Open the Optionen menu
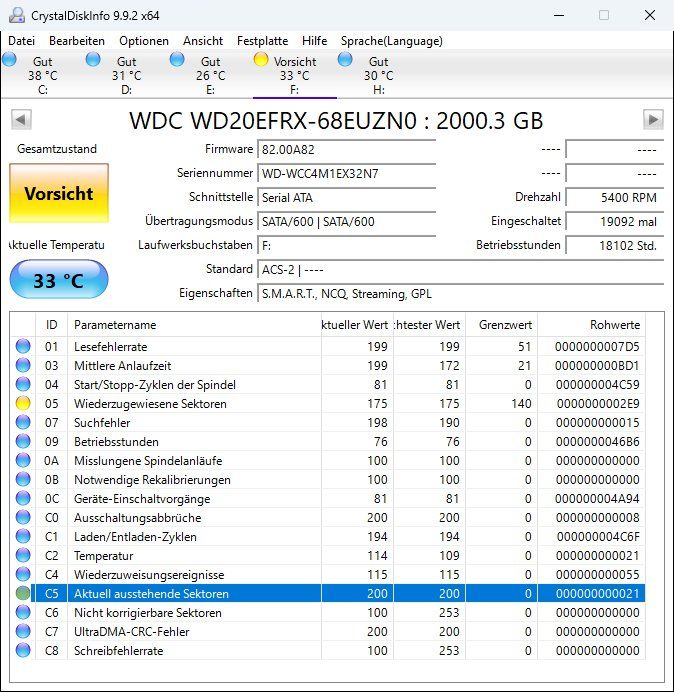Image resolution: width=674 pixels, height=692 pixels. (144, 41)
